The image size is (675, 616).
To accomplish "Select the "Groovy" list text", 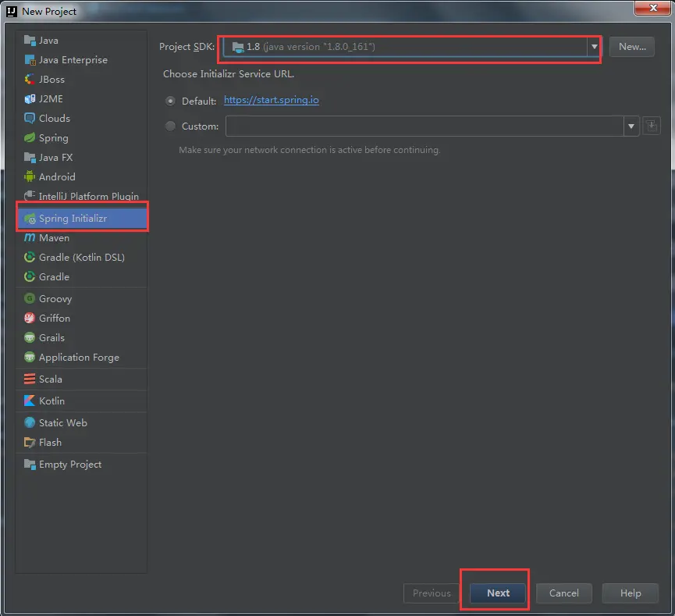I will [55, 299].
